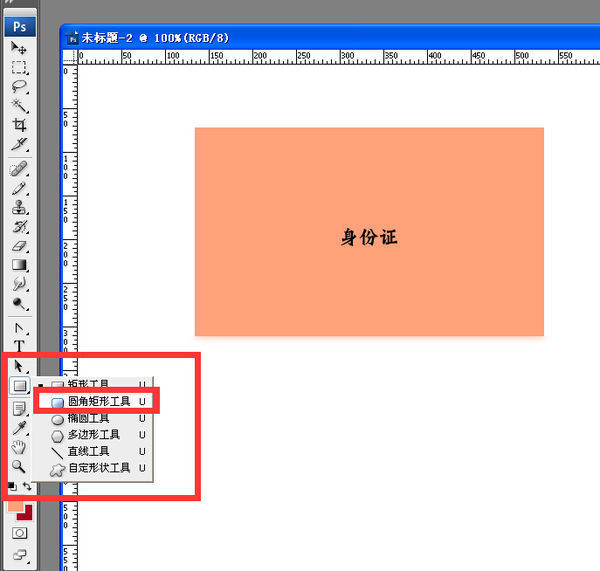Choose 矩形工具 from the flyout
This screenshot has width=600, height=571.
tap(93, 383)
